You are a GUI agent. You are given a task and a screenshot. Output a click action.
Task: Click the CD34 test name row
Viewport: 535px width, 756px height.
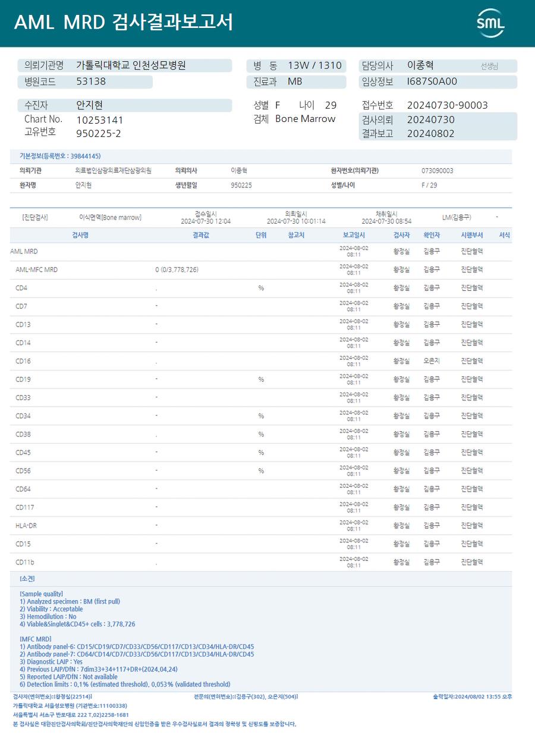(23, 416)
